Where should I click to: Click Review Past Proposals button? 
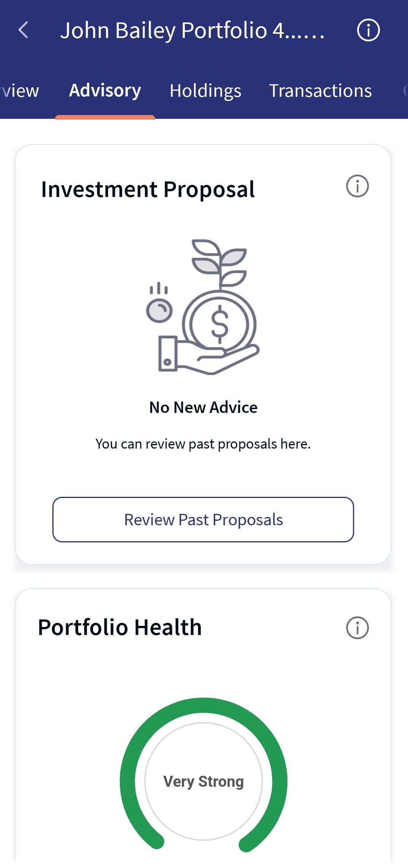pos(203,520)
